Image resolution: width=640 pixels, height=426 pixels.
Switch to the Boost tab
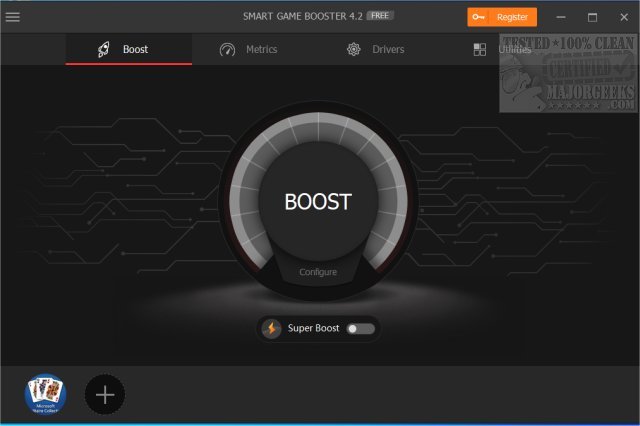129,49
